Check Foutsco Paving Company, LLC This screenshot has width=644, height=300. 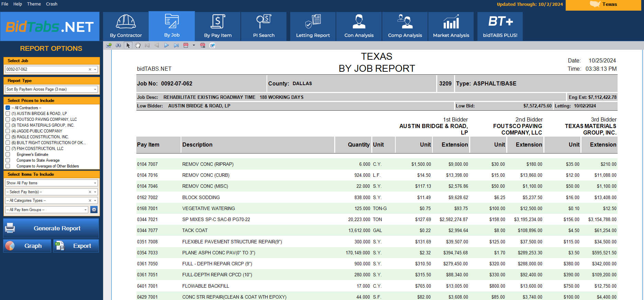coord(8,119)
